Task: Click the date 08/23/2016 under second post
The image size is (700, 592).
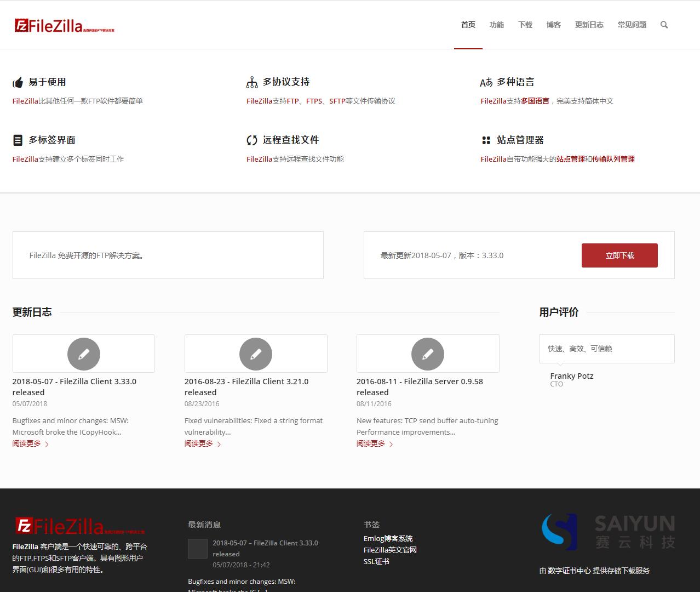Action: 202,403
